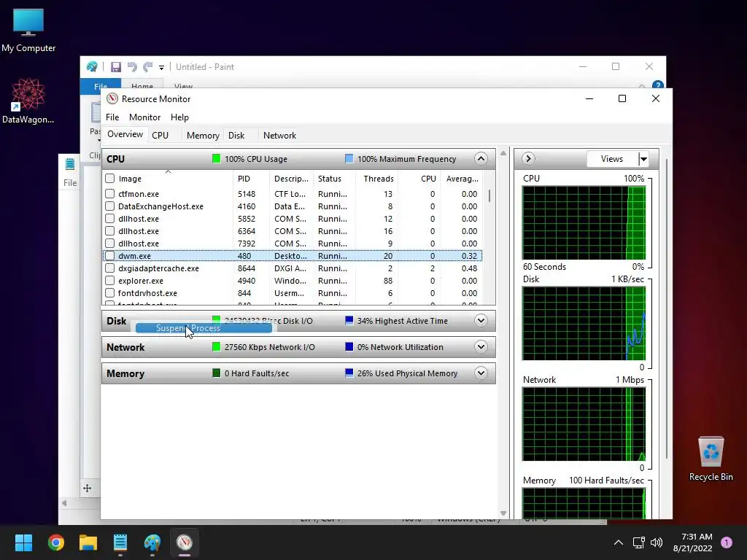Screen dimensions: 747x560
Task: Open Customize Quick Access Toolbar dropdown in Paint
Action: [161, 68]
